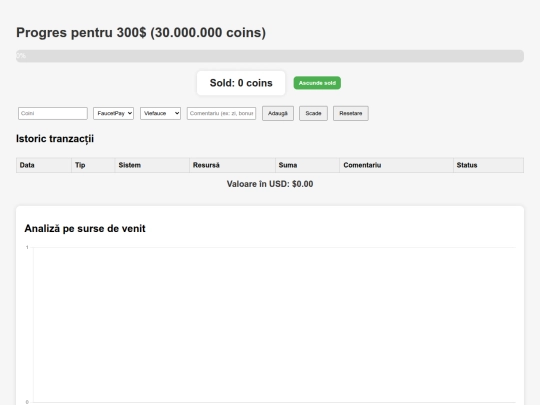The height and width of the screenshot is (405, 540).
Task: Toggle the green Ascunde sold button
Action: click(317, 83)
